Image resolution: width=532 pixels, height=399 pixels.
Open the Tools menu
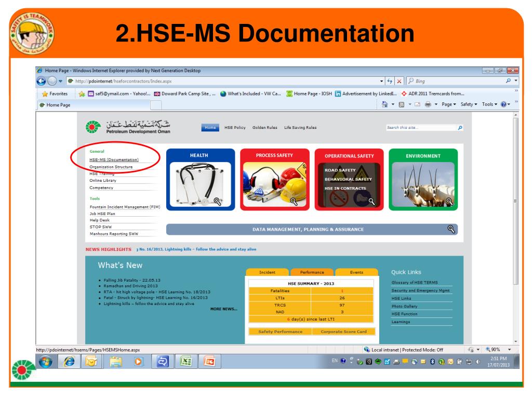coord(489,104)
